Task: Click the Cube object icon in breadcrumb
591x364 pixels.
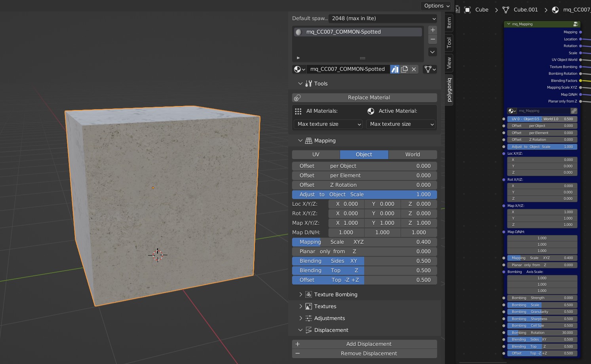Action: point(467,10)
